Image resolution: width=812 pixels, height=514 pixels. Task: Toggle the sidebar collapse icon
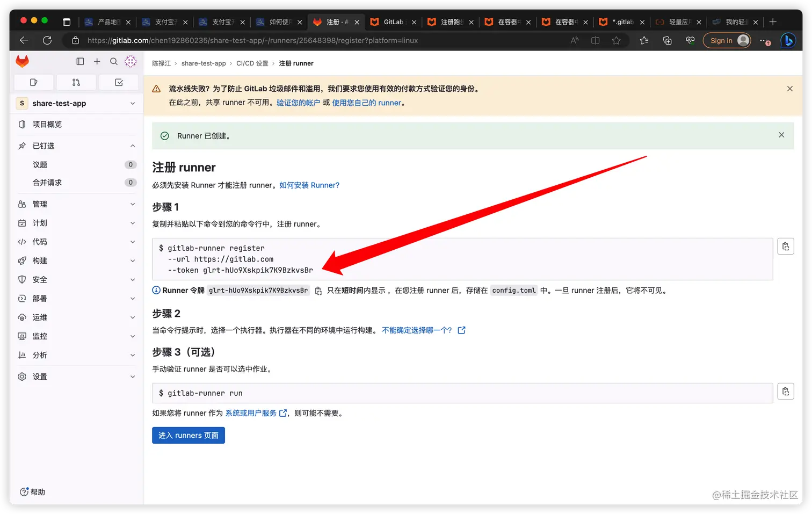pos(80,61)
